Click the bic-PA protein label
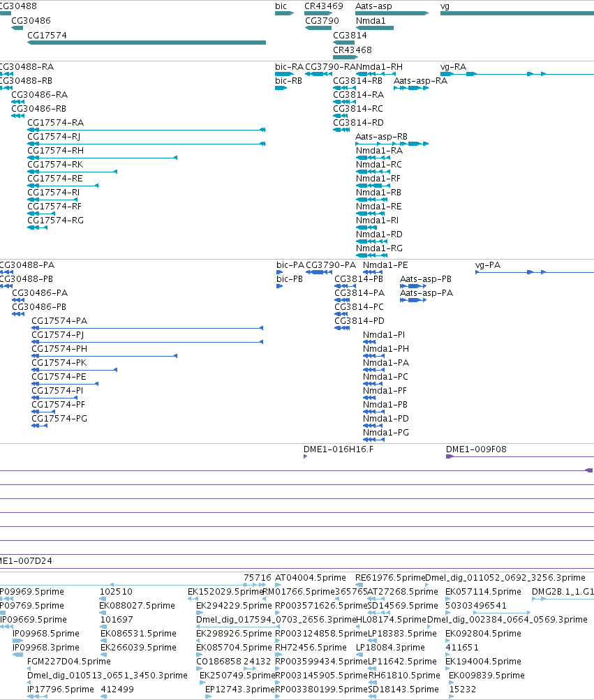The image size is (594, 700). pos(290,265)
